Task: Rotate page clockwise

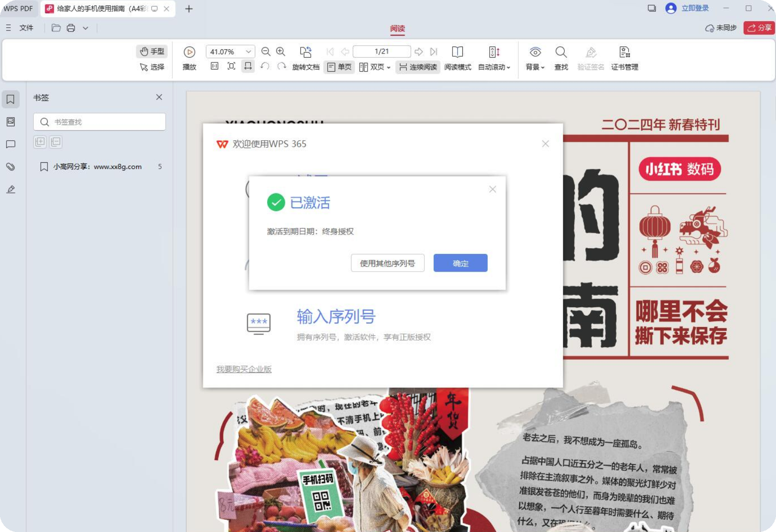Action: point(282,66)
